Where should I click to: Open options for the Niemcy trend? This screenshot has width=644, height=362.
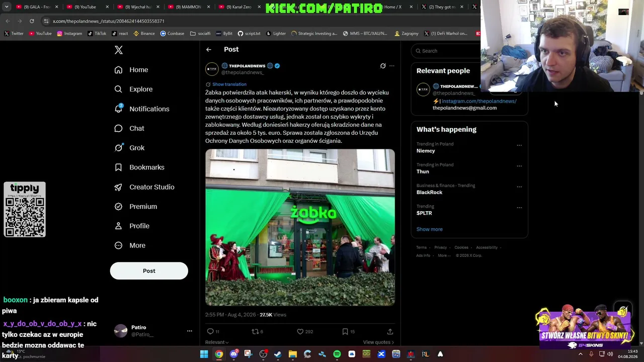[519, 145]
